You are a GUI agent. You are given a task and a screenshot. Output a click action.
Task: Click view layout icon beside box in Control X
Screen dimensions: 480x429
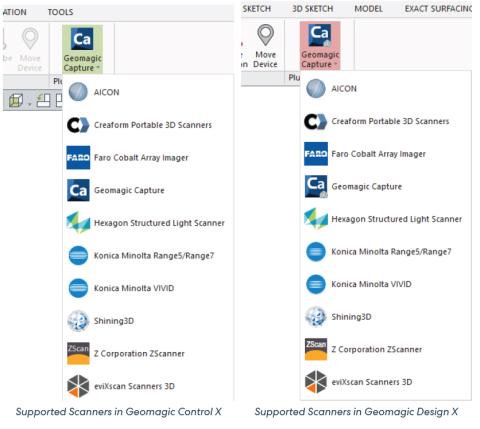click(43, 100)
